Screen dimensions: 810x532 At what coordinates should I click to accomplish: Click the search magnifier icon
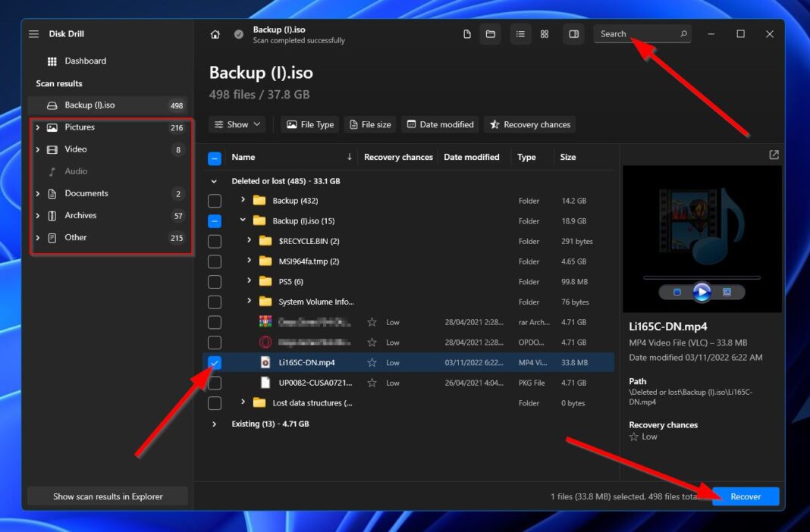click(x=683, y=33)
